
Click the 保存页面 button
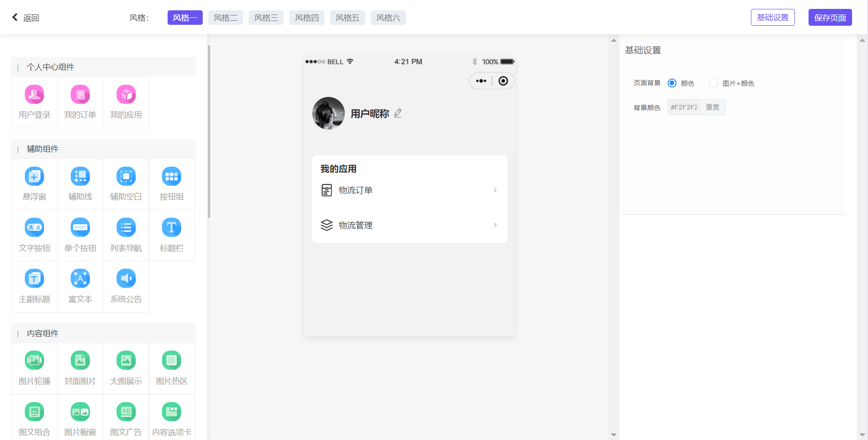pos(830,18)
